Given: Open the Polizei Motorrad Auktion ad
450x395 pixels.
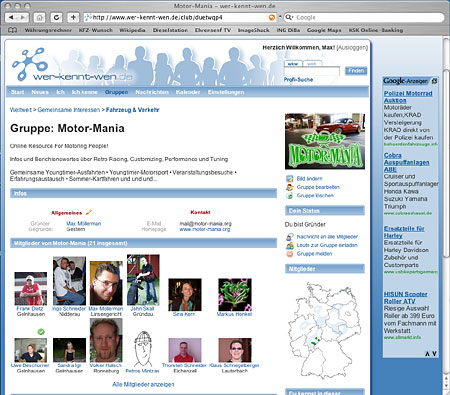Looking at the screenshot, I should [408, 97].
